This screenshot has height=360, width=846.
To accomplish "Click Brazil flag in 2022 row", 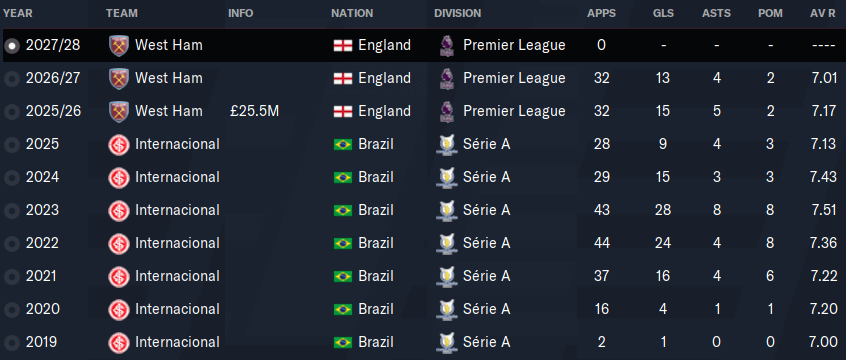I will 343,243.
